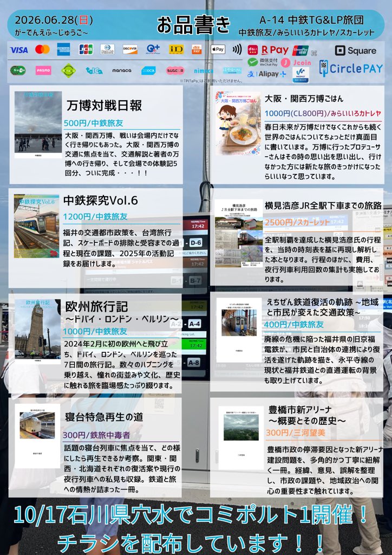Open the 横見浩彦JR全駅下車 cover thumbnail
Viewport: 392px width, 555px height.
click(x=239, y=234)
